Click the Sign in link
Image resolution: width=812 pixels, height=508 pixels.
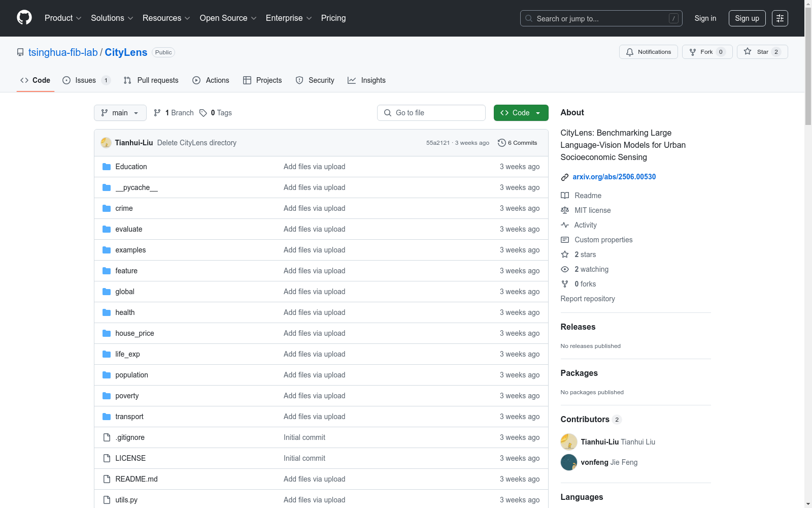[705, 18]
